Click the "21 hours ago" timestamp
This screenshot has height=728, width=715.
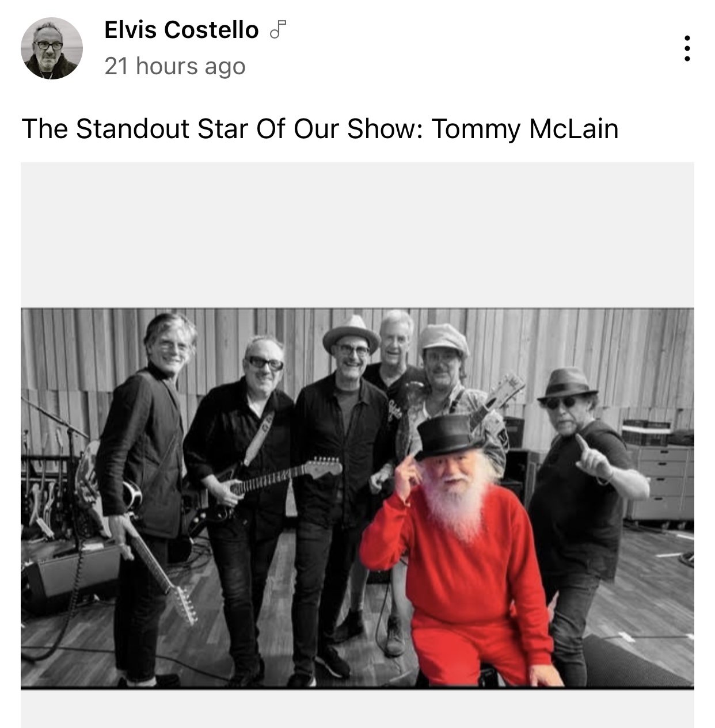175,67
